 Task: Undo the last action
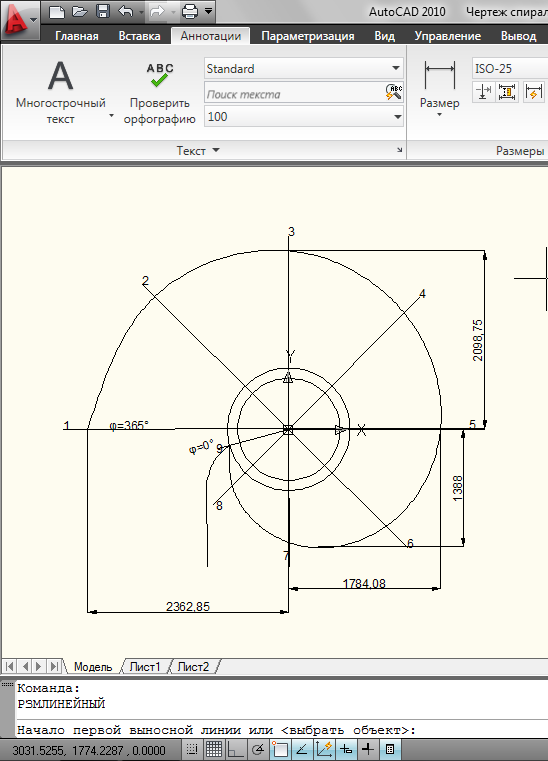126,11
